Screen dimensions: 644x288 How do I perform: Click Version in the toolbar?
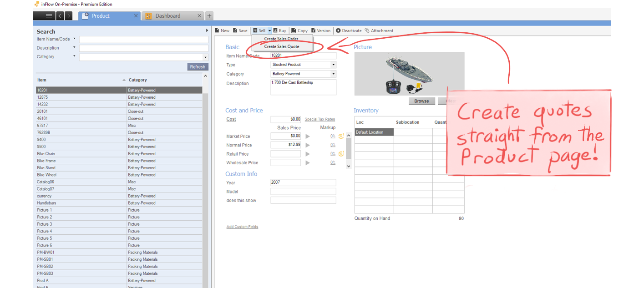pos(320,31)
